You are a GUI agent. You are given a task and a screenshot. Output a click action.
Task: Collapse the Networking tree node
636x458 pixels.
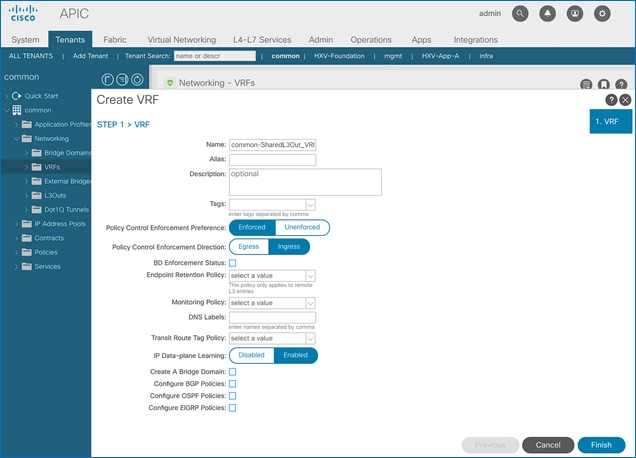tap(16, 138)
